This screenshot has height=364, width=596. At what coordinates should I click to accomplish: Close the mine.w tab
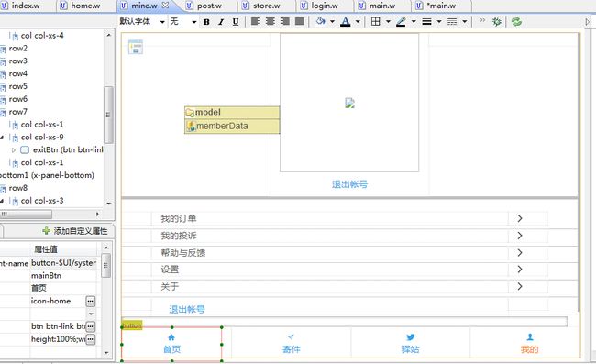[x=165, y=6]
